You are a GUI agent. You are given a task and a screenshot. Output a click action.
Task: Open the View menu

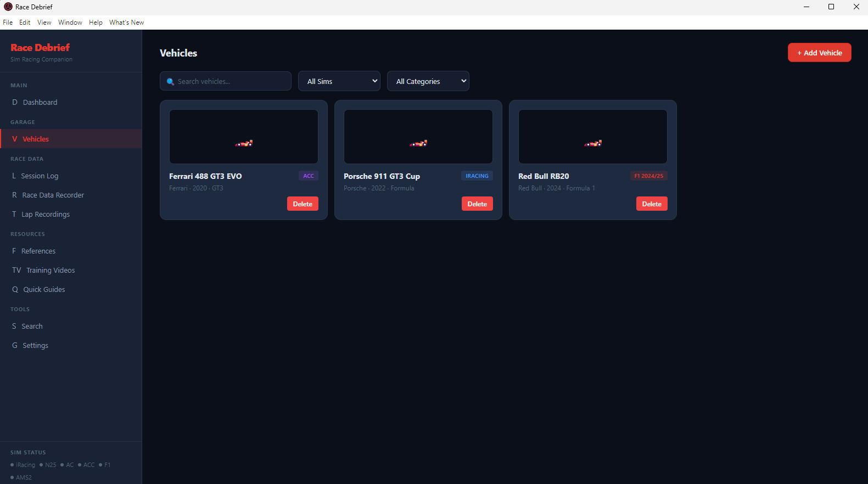pos(44,22)
